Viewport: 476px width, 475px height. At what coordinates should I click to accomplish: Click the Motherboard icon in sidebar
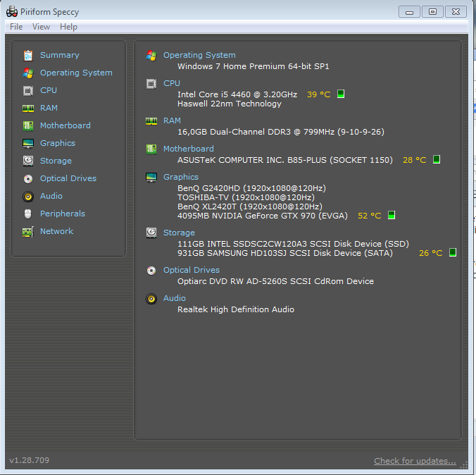28,126
